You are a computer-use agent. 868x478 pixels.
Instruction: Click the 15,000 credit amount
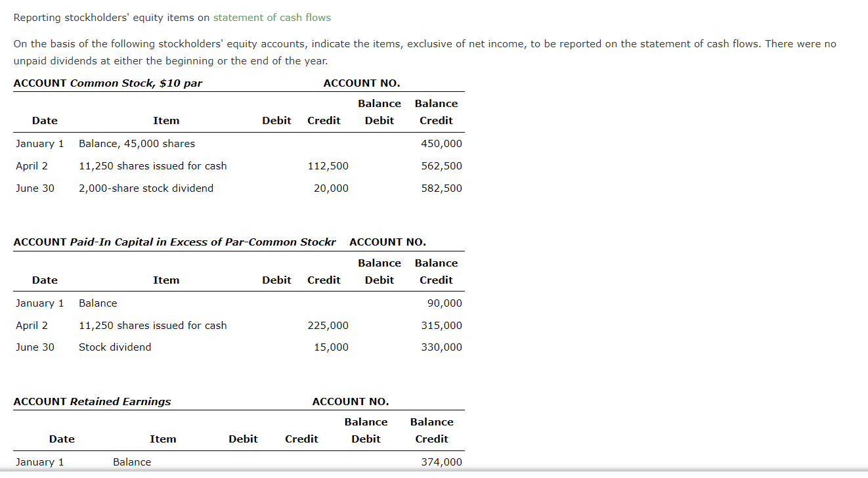point(331,347)
